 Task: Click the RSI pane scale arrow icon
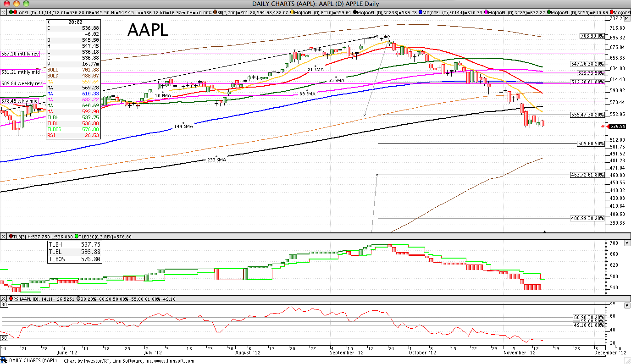(627, 304)
